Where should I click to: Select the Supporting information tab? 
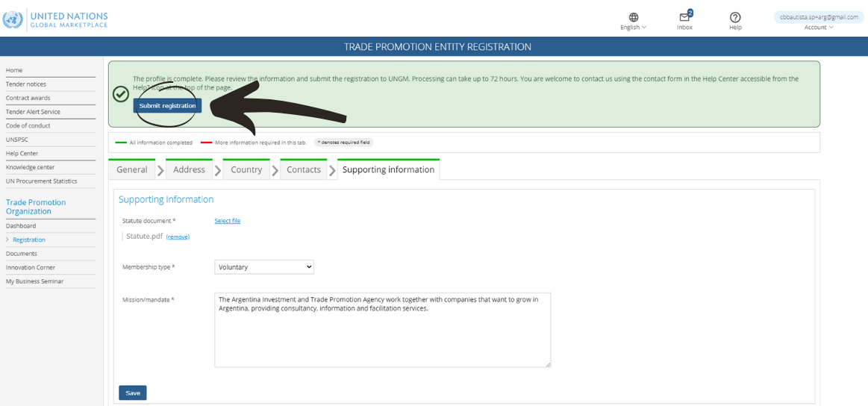(389, 169)
